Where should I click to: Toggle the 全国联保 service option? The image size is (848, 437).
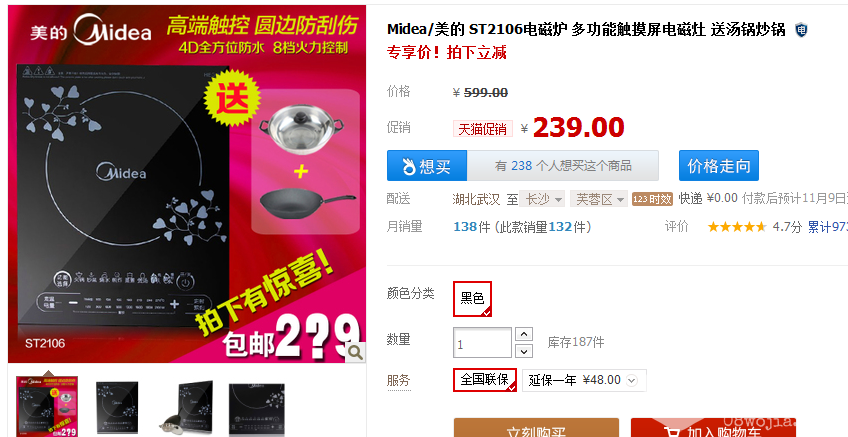[485, 380]
